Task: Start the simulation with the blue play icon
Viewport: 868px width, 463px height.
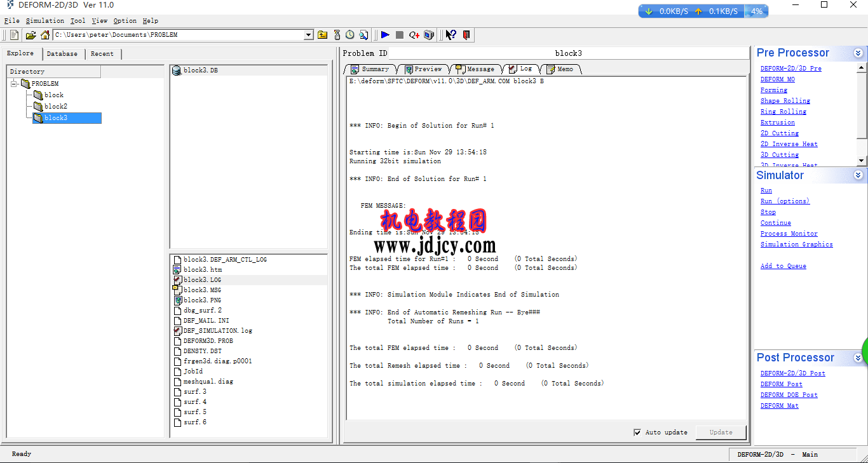Action: tap(385, 35)
